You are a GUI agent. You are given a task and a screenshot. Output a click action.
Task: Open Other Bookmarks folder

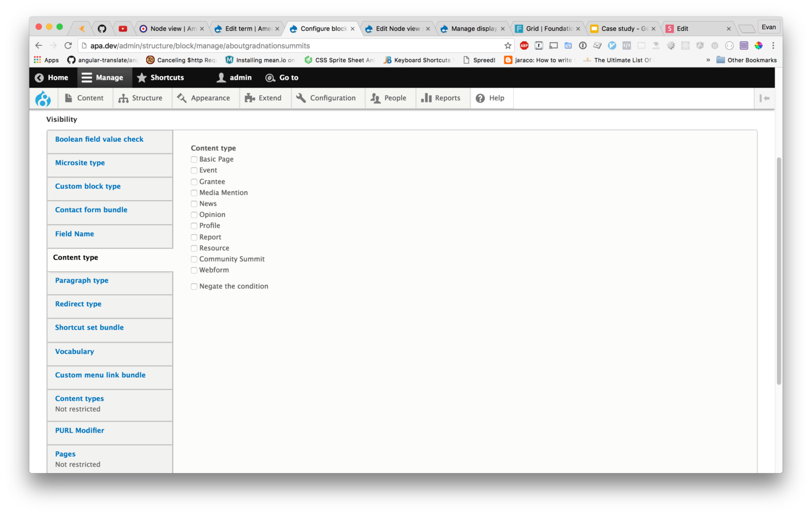pyautogui.click(x=747, y=60)
